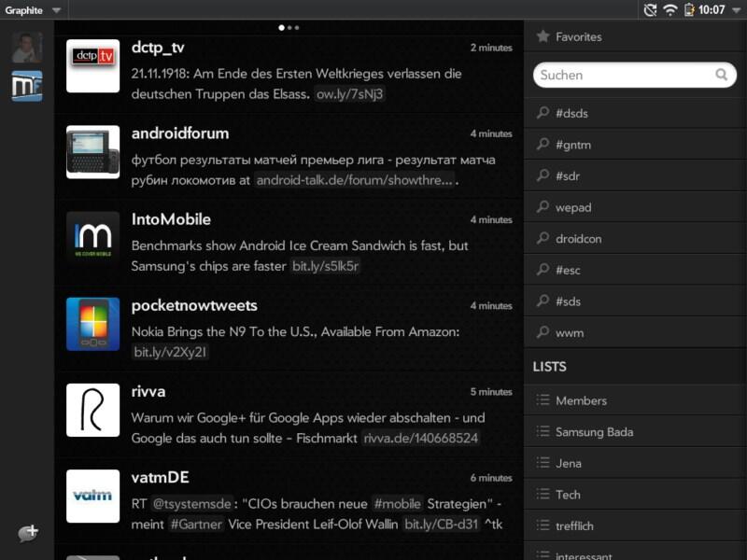Open the Samsung Bada list

click(x=635, y=432)
